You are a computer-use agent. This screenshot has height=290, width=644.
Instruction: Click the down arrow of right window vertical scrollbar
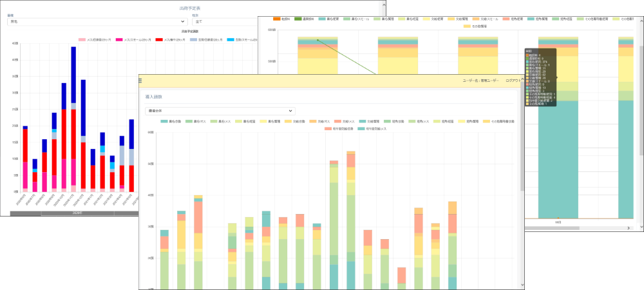click(641, 227)
